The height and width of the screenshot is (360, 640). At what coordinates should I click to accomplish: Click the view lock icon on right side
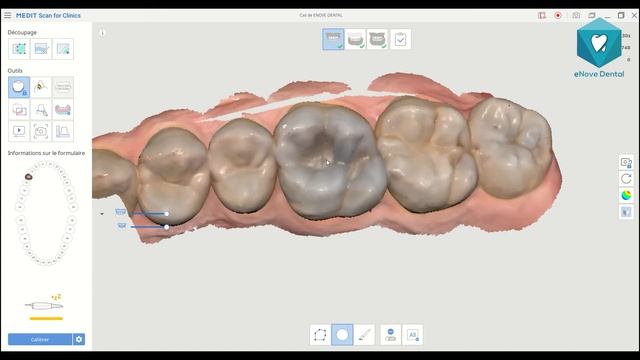[x=626, y=162]
